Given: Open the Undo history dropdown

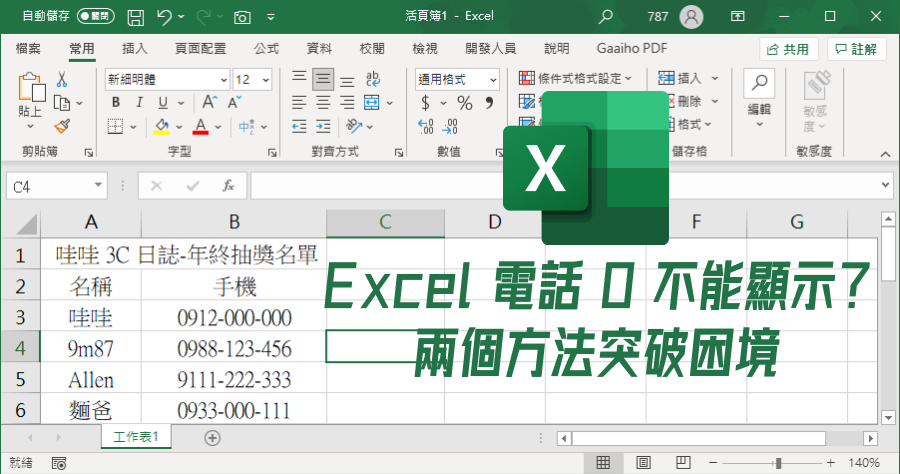Looking at the screenshot, I should (x=181, y=17).
